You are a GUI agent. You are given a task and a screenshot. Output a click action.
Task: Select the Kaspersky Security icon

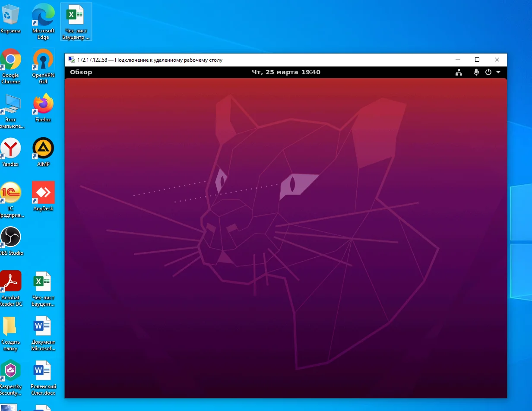(10, 371)
